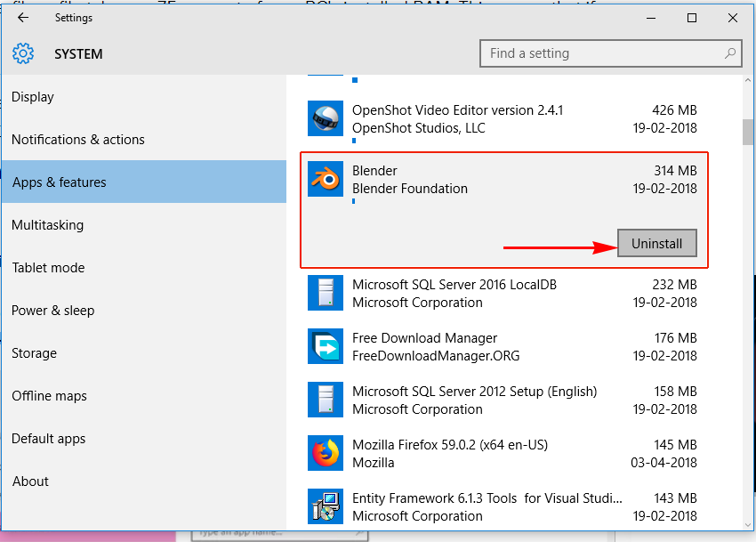This screenshot has height=542, width=756.
Task: Uninstall the Blender application
Action: (x=656, y=243)
